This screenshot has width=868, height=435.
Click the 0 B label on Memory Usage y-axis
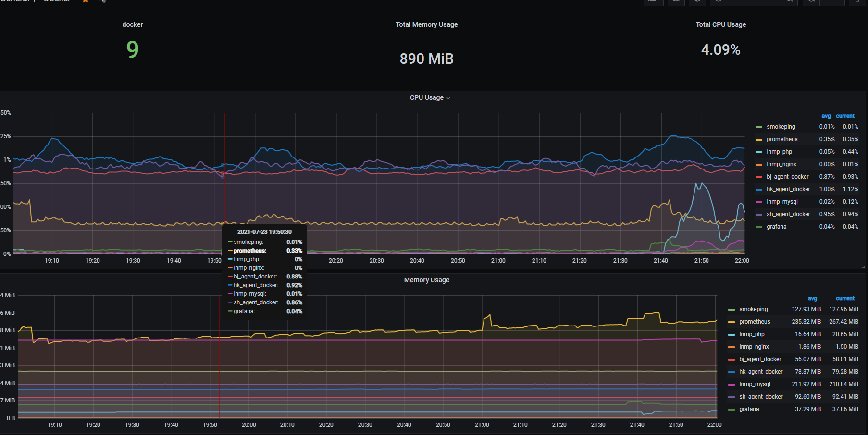click(11, 418)
